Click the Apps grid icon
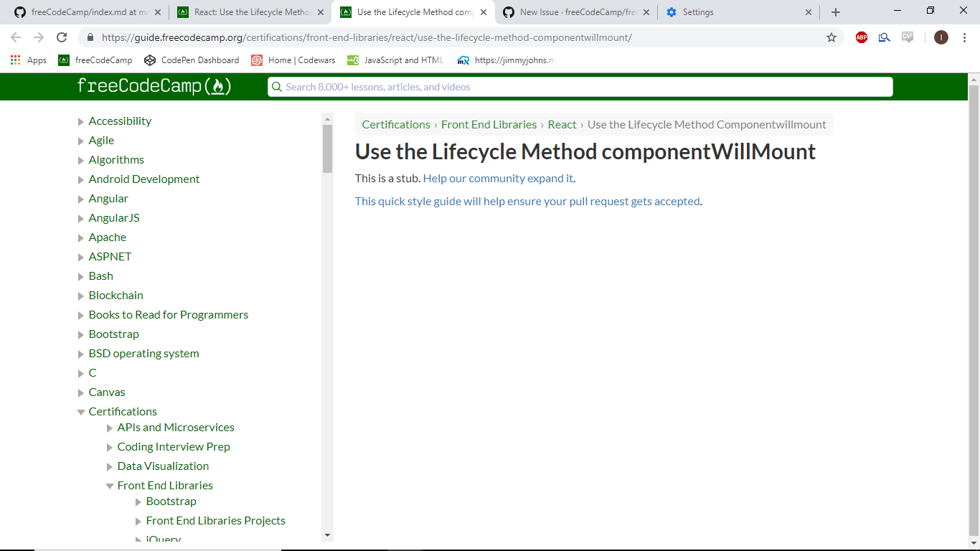Viewport: 980px width, 551px height. click(x=15, y=60)
